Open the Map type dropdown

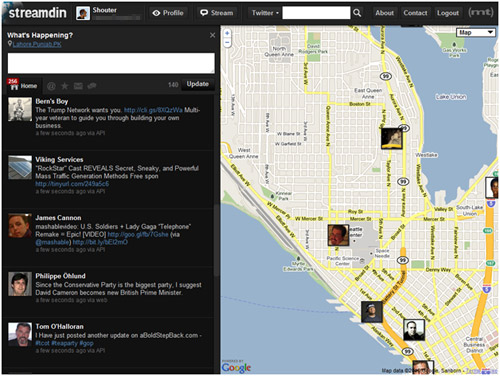[476, 32]
